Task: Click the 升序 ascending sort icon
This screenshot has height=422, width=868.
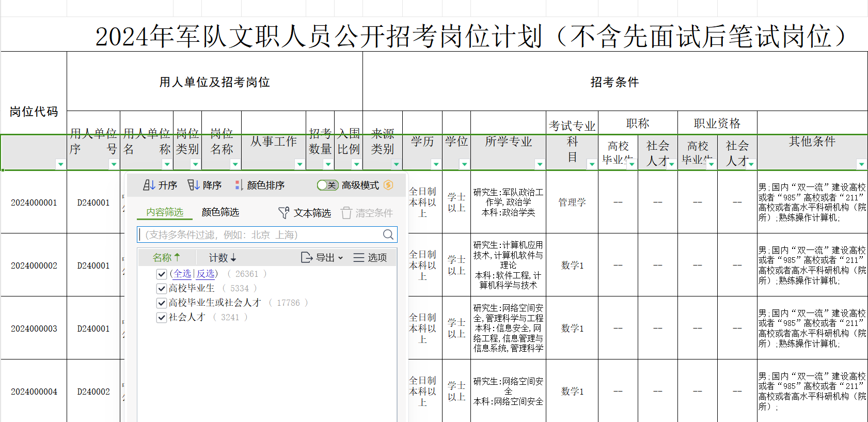Action: pos(149,185)
